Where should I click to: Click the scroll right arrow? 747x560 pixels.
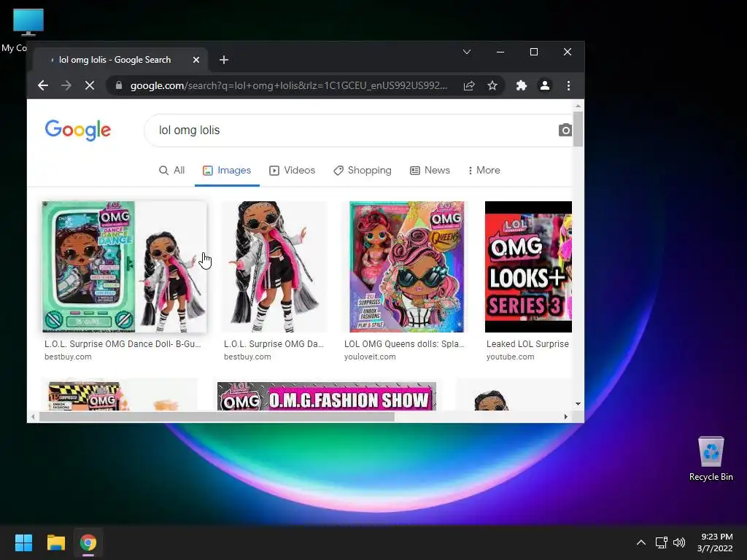(565, 416)
